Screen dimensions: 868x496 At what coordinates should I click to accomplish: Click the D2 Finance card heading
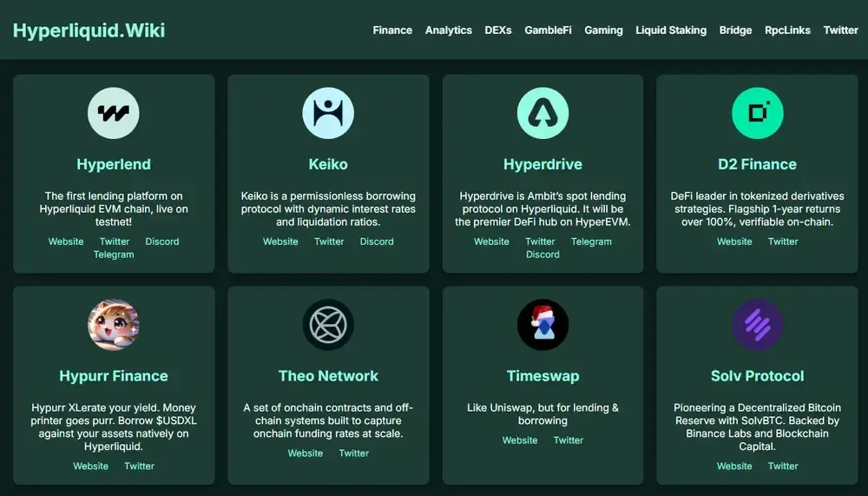(x=757, y=164)
